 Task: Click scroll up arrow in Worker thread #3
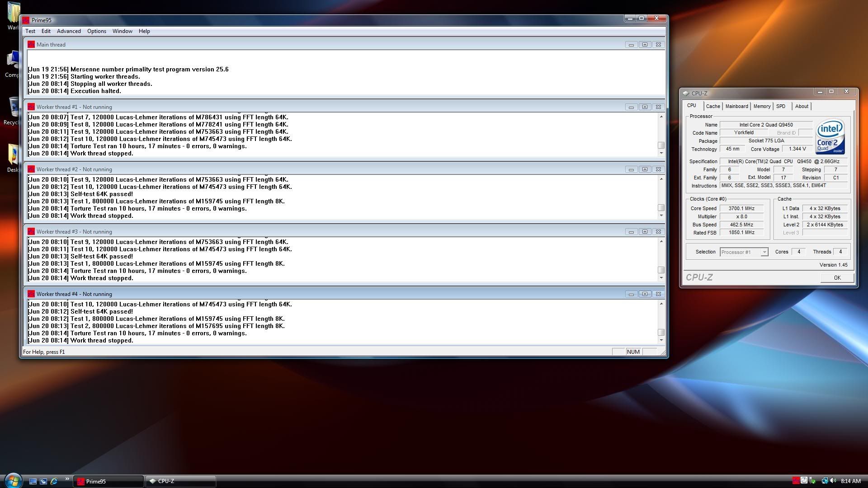[661, 241]
